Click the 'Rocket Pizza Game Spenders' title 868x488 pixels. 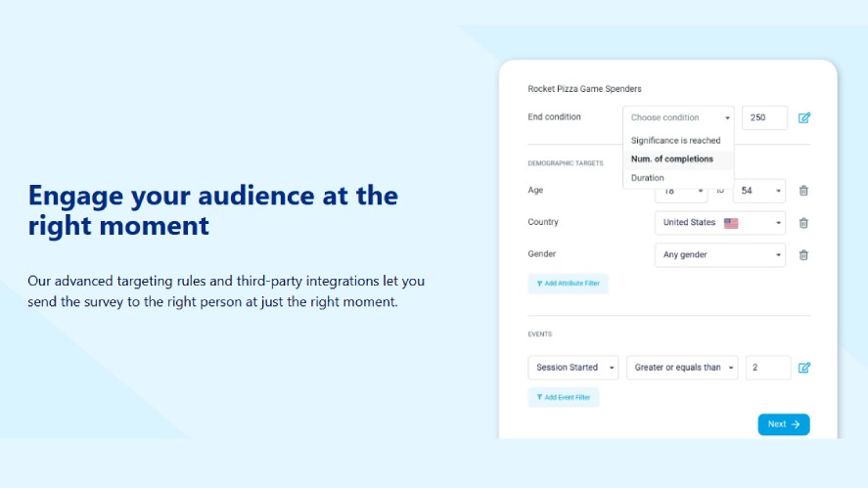click(584, 89)
